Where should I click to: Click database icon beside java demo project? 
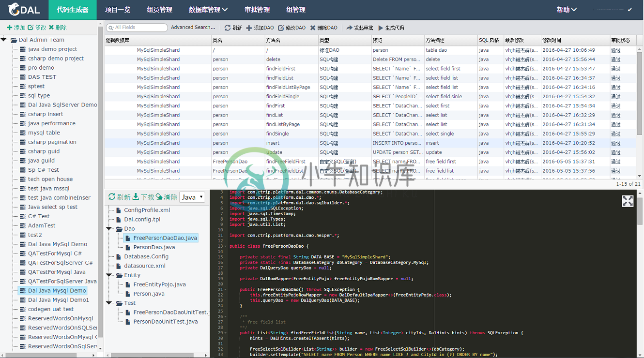coord(22,49)
